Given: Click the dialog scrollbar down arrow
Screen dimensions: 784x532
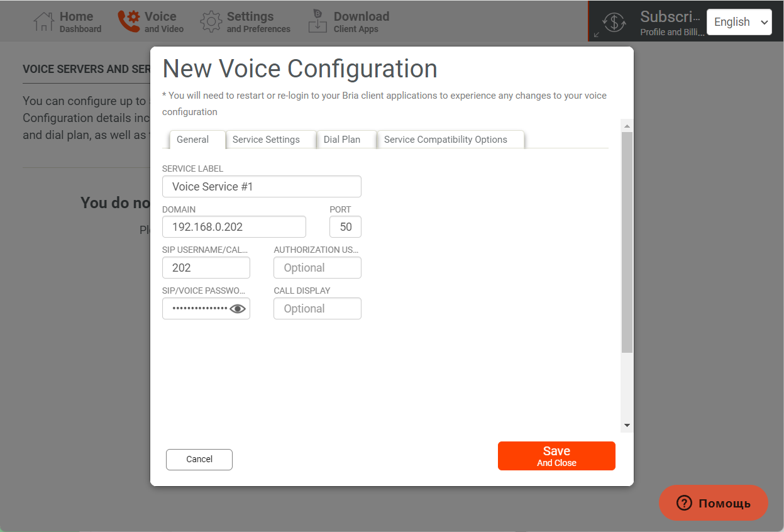Looking at the screenshot, I should tap(627, 426).
